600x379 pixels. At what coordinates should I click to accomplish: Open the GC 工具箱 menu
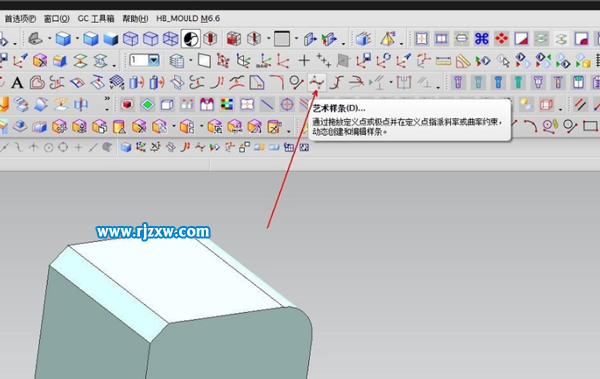pyautogui.click(x=96, y=18)
